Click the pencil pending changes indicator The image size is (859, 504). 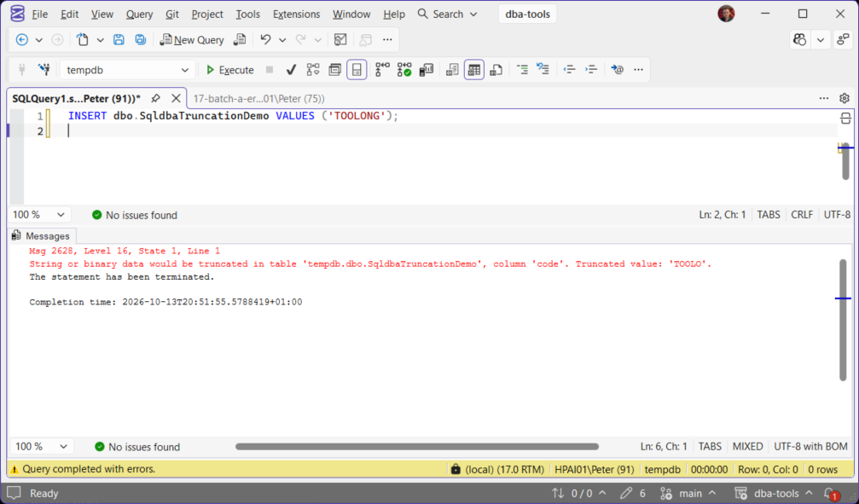coord(633,493)
